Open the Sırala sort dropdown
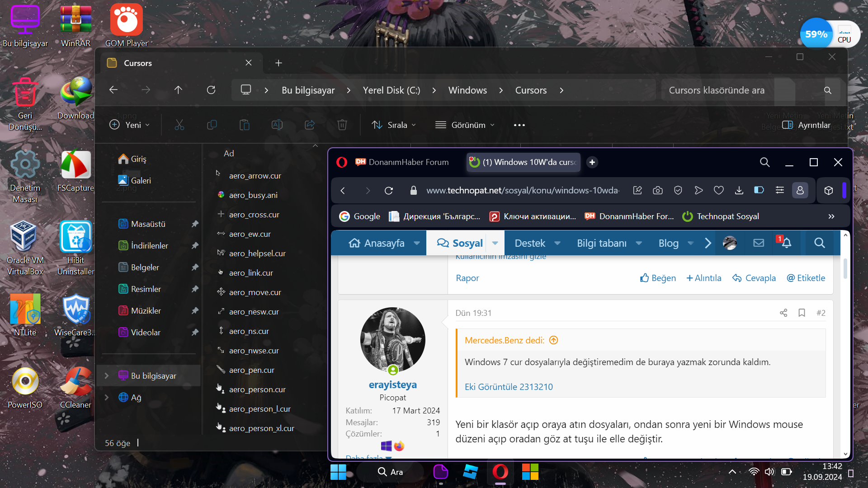The height and width of the screenshot is (488, 868). pyautogui.click(x=393, y=125)
